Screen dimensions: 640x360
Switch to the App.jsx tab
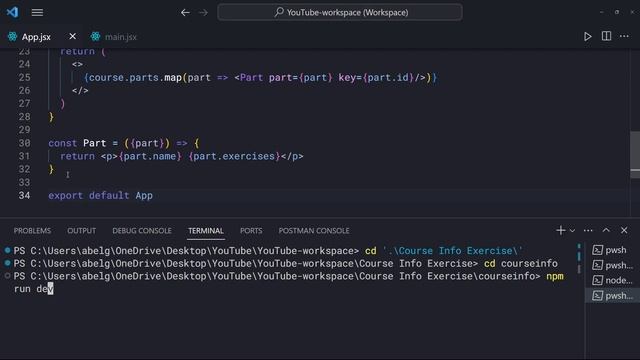[x=36, y=37]
